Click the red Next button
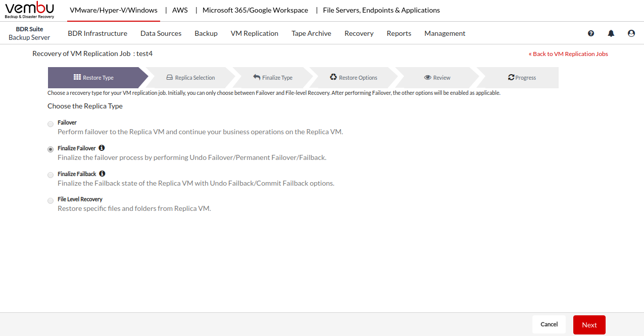 coord(589,325)
